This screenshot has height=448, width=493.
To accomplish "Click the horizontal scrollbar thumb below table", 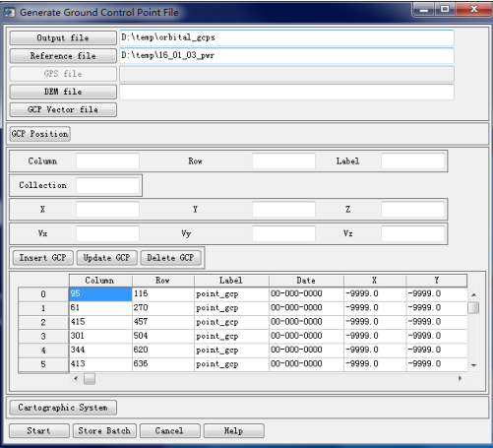I will click(90, 379).
